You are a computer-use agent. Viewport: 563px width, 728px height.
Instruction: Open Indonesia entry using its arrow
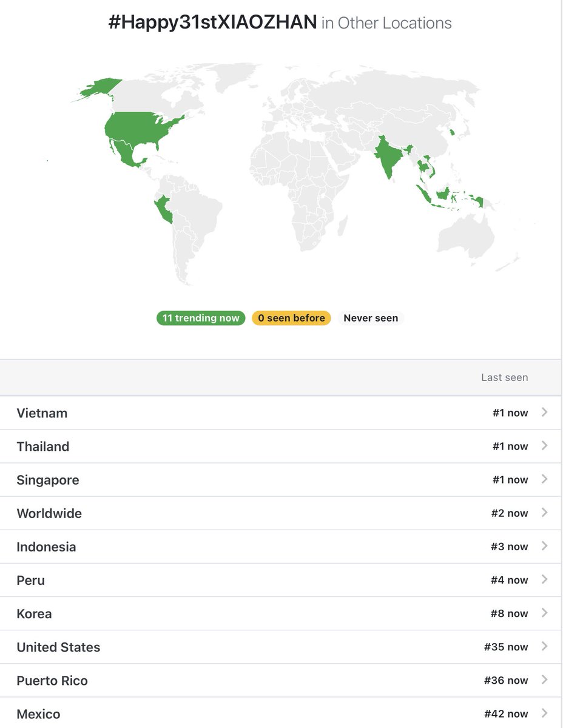tap(544, 546)
